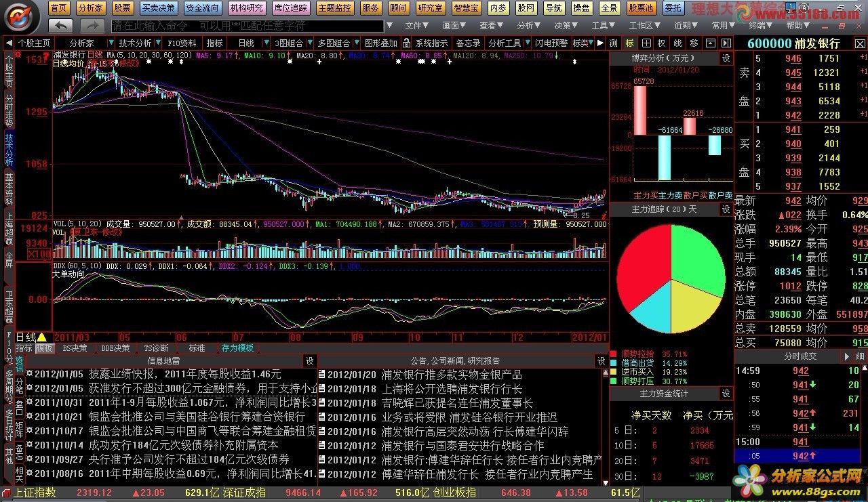Click the right scroll arrow after 标类
The height and width of the screenshot is (502, 868).
point(599,43)
